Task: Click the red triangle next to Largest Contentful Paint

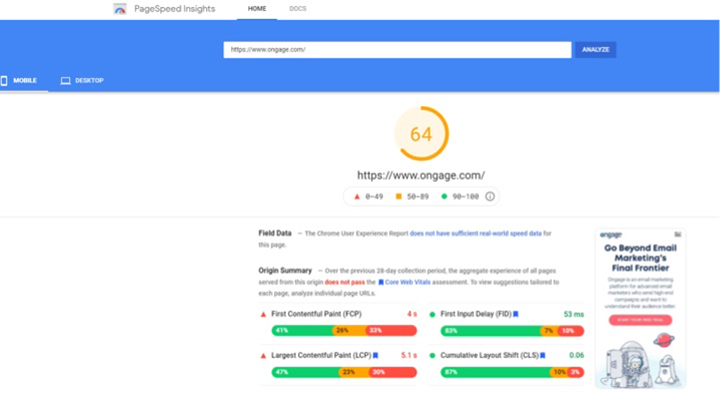Action: pos(263,355)
